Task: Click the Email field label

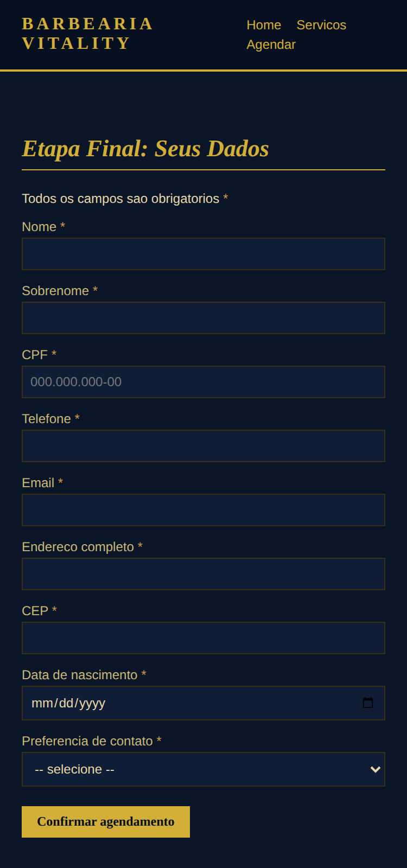Action: coord(38,483)
